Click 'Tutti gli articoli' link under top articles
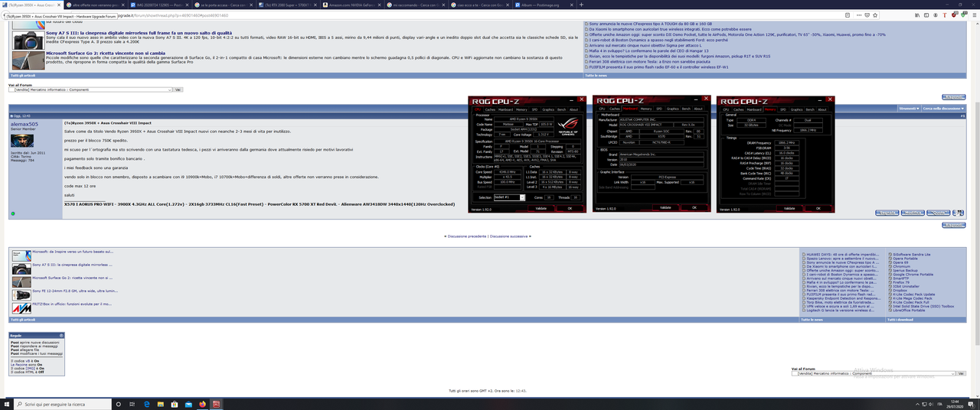Viewport: 980px width, 410px height. [x=22, y=75]
